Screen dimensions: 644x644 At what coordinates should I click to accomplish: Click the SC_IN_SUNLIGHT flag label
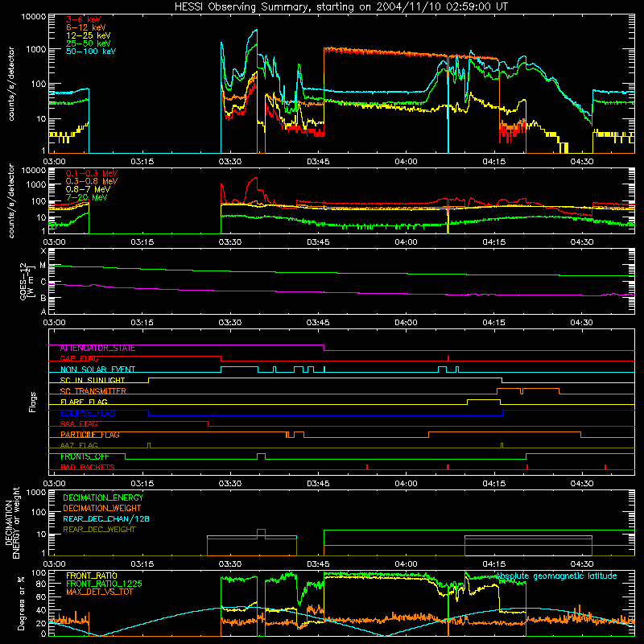[93, 380]
